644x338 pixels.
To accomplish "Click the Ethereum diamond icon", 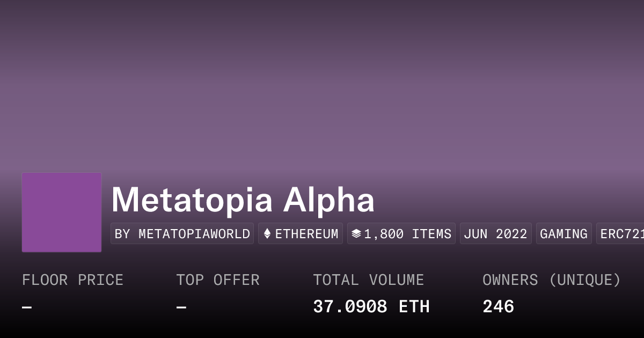I will 267,234.
